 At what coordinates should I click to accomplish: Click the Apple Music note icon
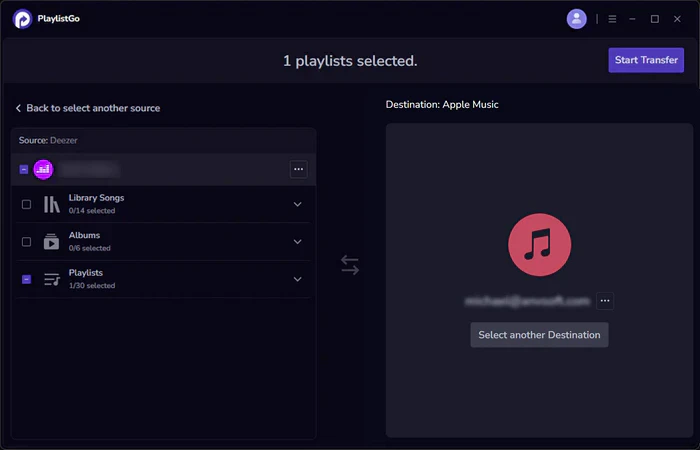pyautogui.click(x=539, y=245)
